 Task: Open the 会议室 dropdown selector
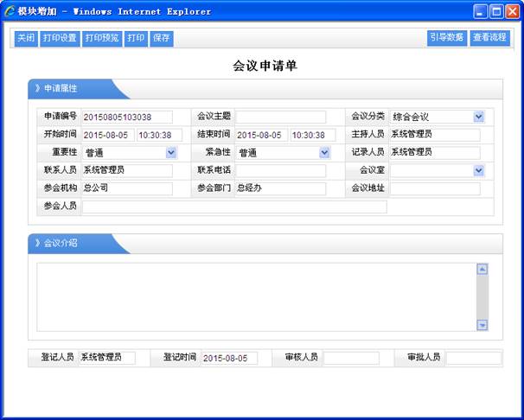tap(478, 171)
